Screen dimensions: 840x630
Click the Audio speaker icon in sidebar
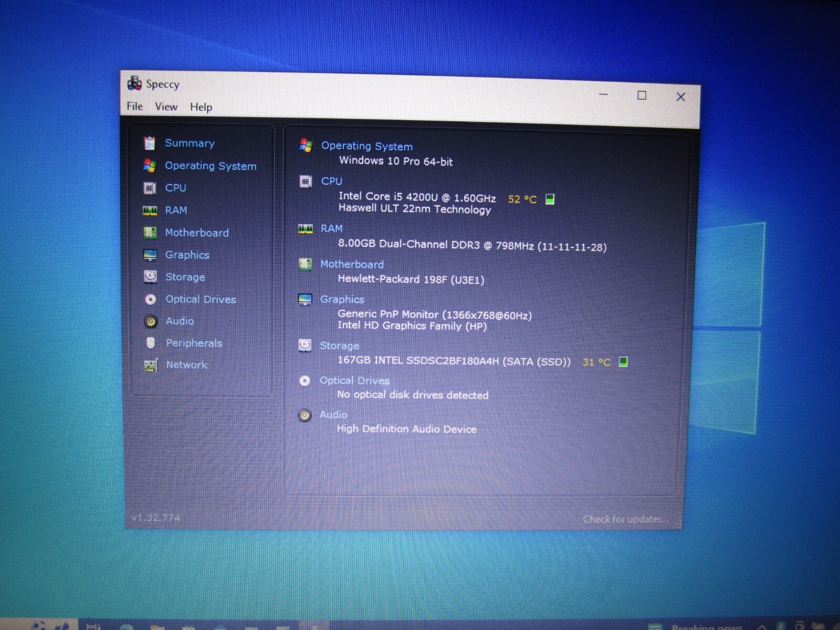coord(151,321)
